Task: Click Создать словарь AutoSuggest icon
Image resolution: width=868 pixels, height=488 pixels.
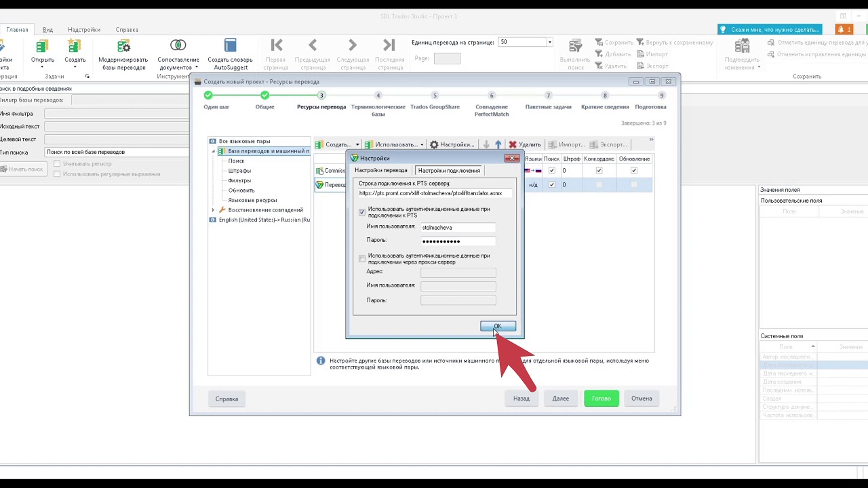Action: [x=231, y=45]
